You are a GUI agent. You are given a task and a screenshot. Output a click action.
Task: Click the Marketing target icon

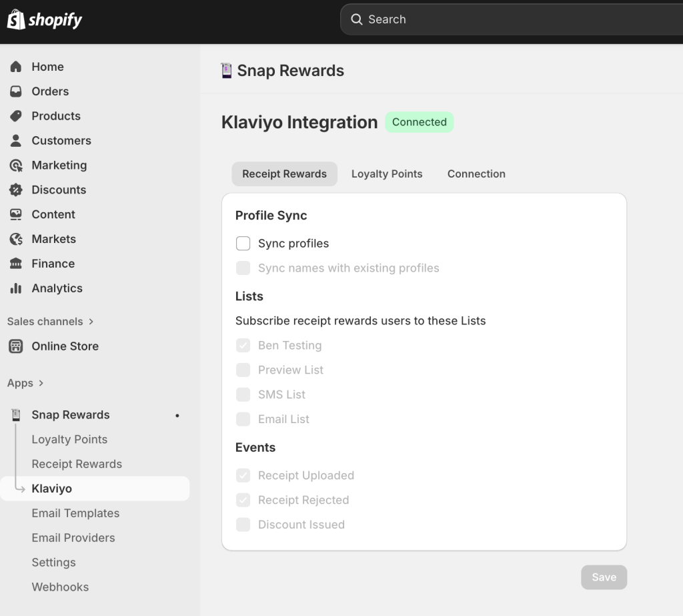16,166
